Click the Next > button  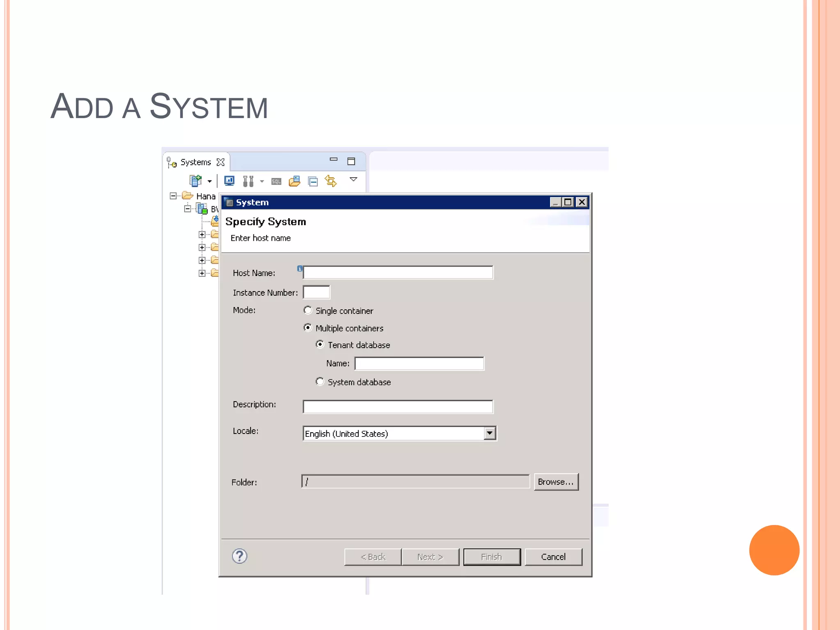(431, 557)
